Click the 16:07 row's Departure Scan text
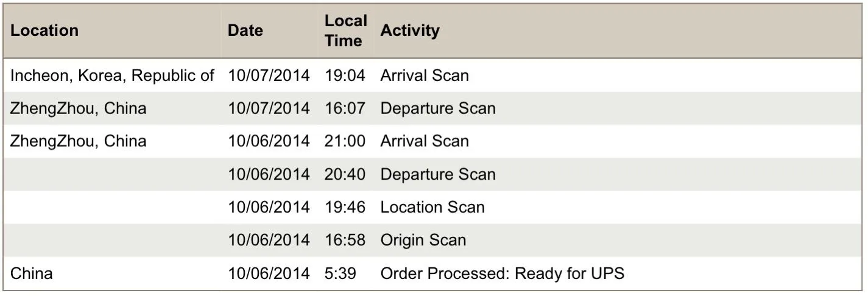Viewport: 868px width, 296px height. (x=438, y=109)
